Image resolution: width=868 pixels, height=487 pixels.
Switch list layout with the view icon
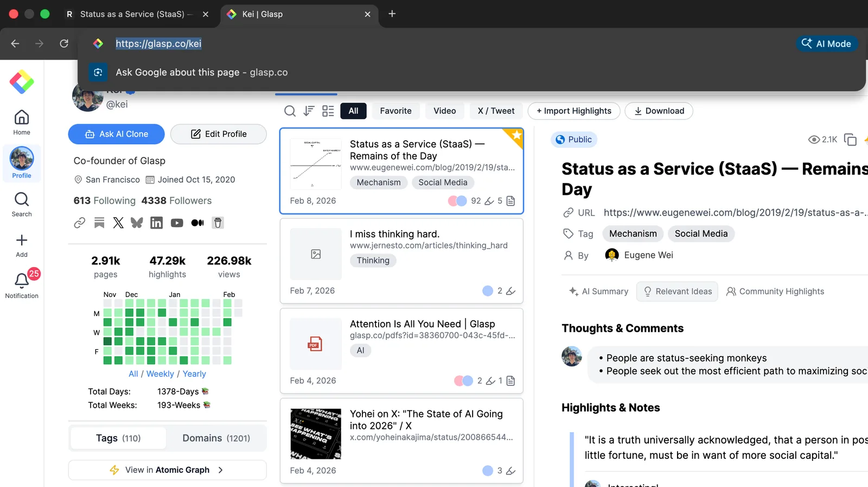[x=328, y=111]
